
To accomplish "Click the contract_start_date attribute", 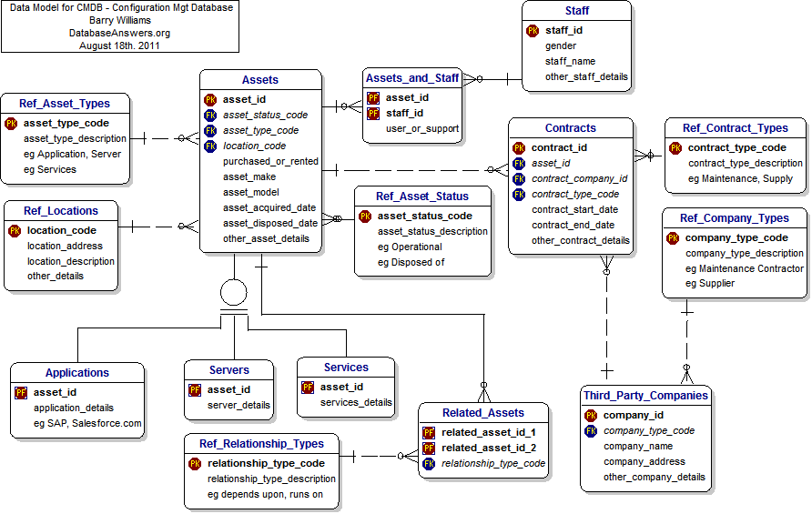I will 574,209.
